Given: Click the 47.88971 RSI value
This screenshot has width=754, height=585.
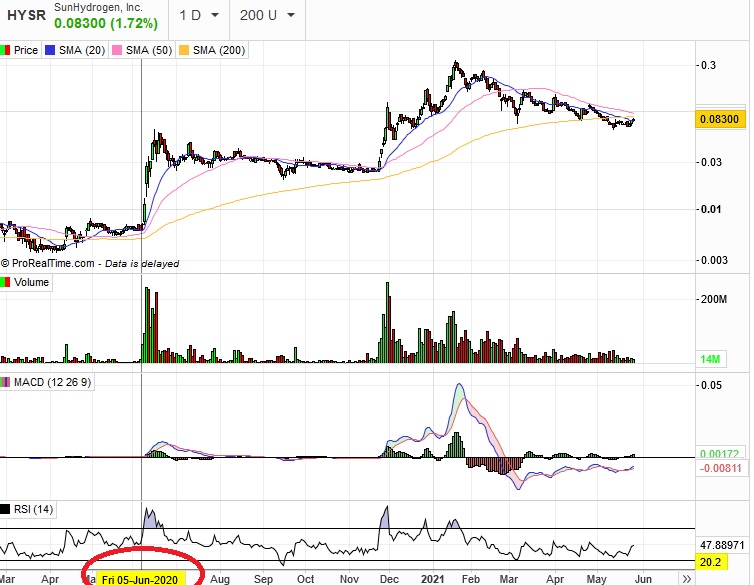Looking at the screenshot, I should pyautogui.click(x=722, y=546).
